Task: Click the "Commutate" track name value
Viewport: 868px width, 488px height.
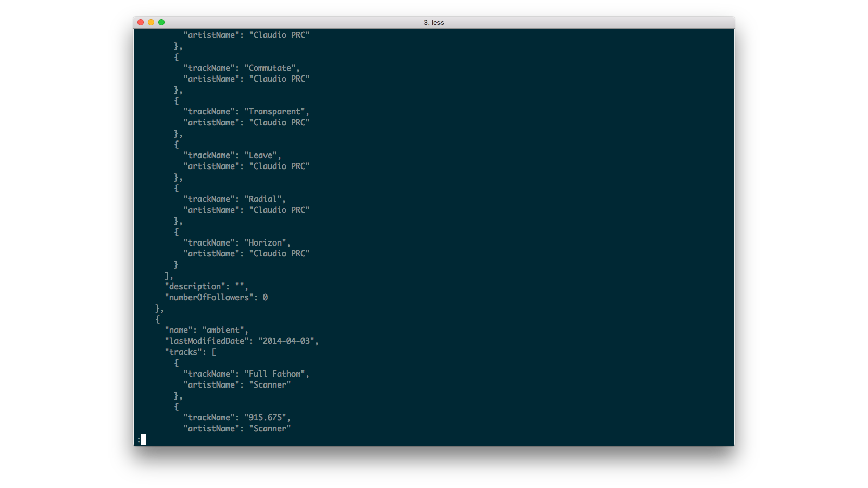Action: click(270, 68)
